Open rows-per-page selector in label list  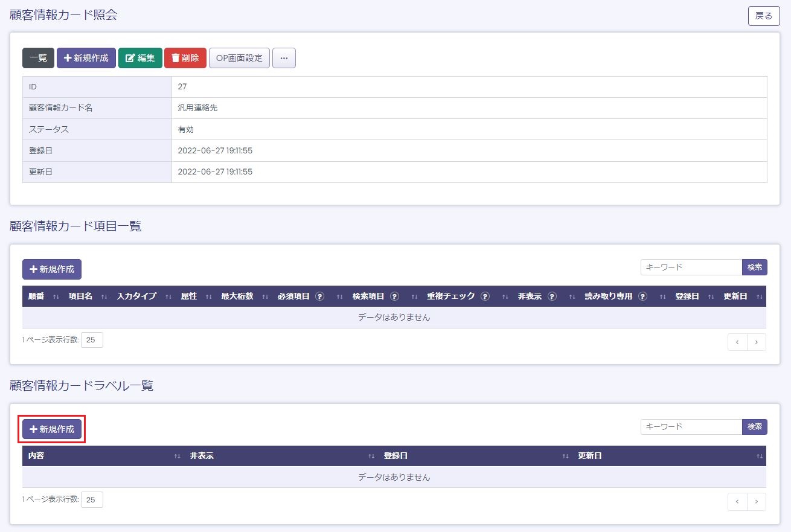point(92,500)
